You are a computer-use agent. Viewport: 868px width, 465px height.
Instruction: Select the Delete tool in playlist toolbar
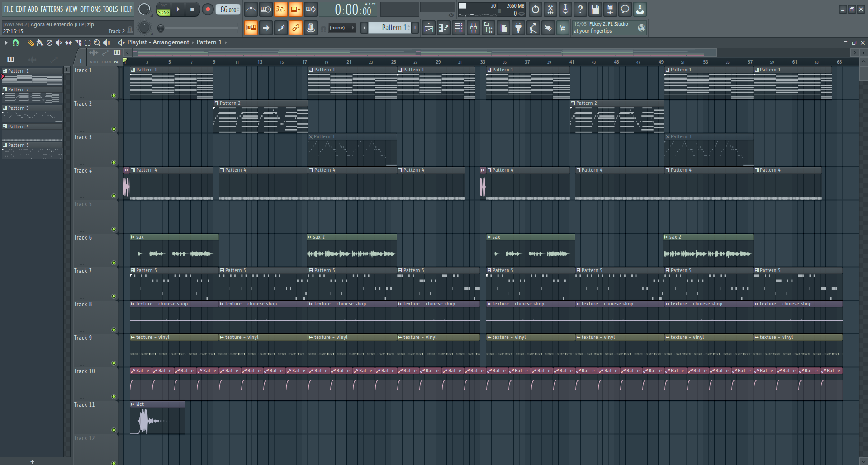tap(49, 42)
